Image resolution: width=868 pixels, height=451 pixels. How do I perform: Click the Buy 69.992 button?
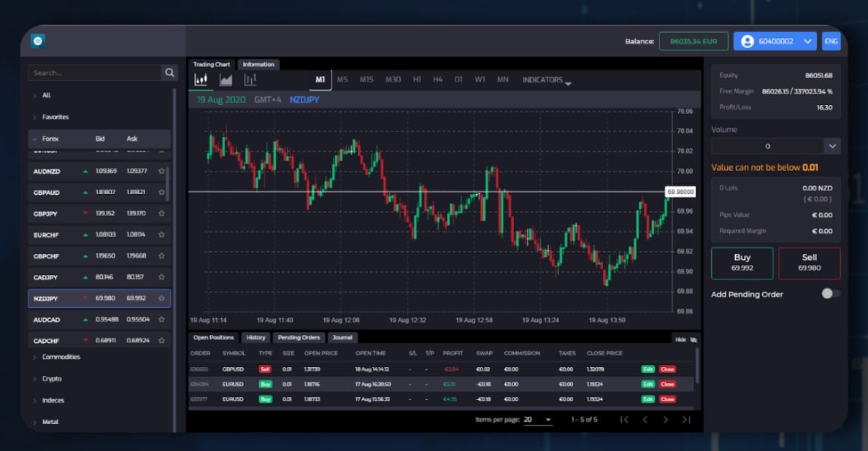pyautogui.click(x=743, y=263)
